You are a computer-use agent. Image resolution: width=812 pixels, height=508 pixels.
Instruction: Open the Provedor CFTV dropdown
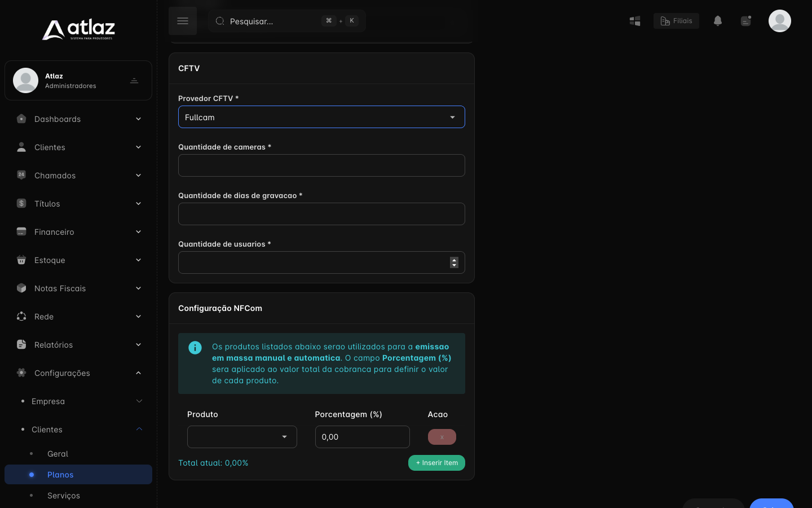[321, 117]
